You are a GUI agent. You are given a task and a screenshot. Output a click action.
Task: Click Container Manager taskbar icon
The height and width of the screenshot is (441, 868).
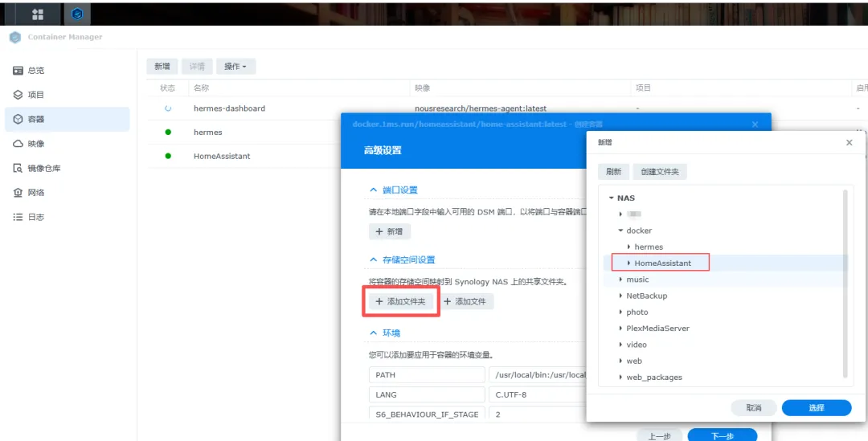tap(77, 14)
